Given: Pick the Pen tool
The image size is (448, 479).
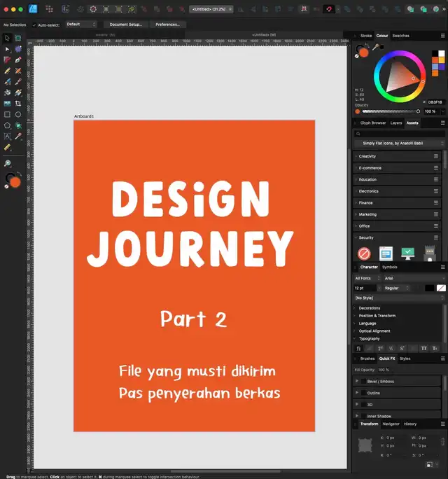Looking at the screenshot, I should (18, 60).
